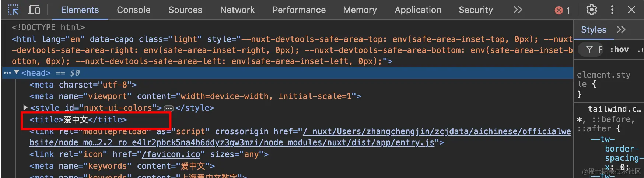
Task: Open the Performance tab
Action: tap(299, 10)
